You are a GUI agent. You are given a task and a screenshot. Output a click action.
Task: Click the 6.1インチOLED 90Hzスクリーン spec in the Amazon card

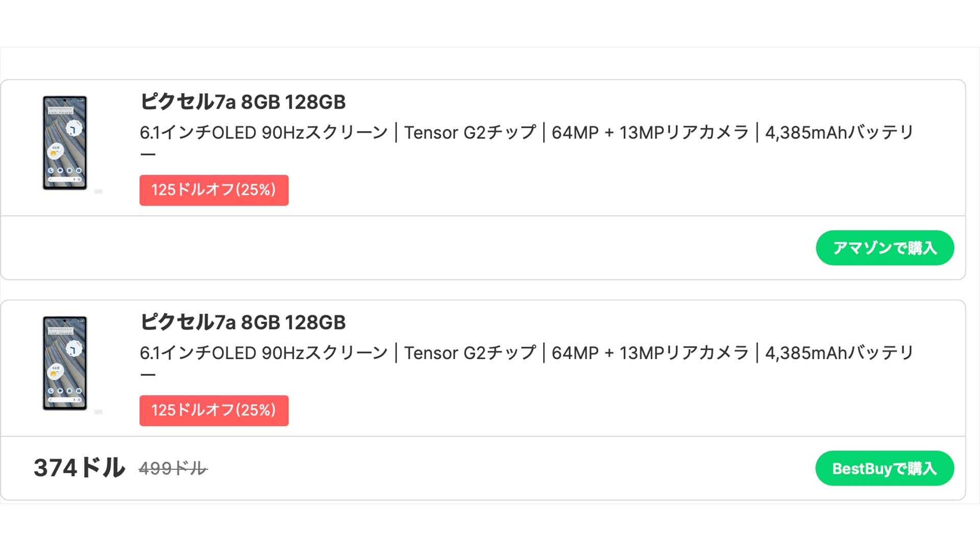click(264, 133)
